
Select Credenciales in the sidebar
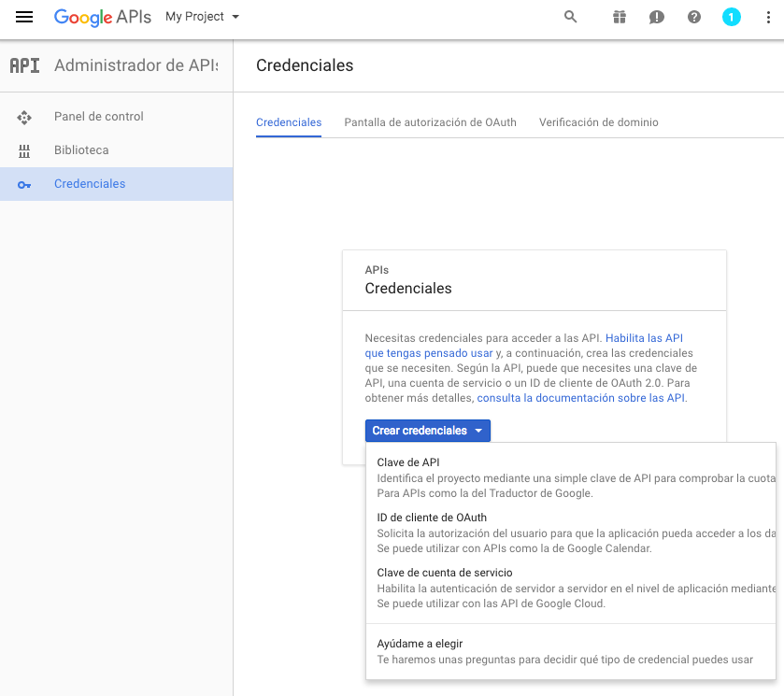(x=90, y=184)
